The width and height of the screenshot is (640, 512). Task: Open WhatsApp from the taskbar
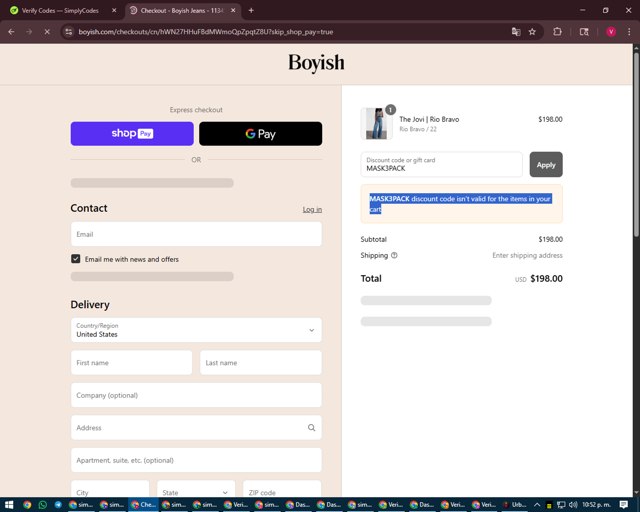[42, 505]
